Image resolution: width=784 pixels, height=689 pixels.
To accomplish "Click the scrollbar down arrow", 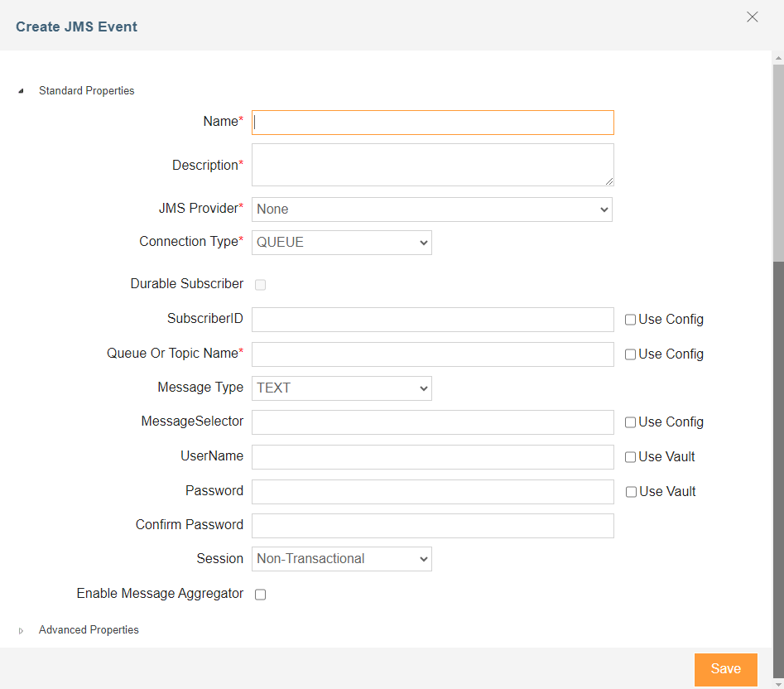I will coord(777,682).
